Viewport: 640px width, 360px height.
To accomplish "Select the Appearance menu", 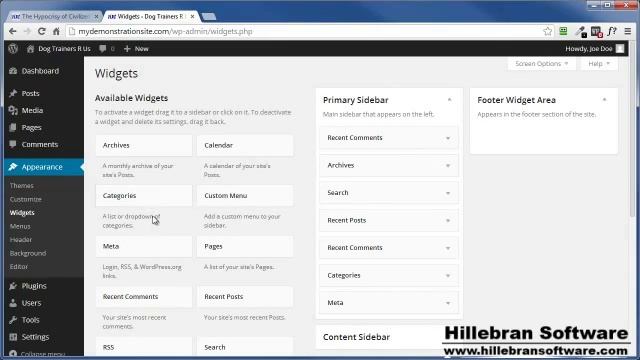I will [x=43, y=167].
